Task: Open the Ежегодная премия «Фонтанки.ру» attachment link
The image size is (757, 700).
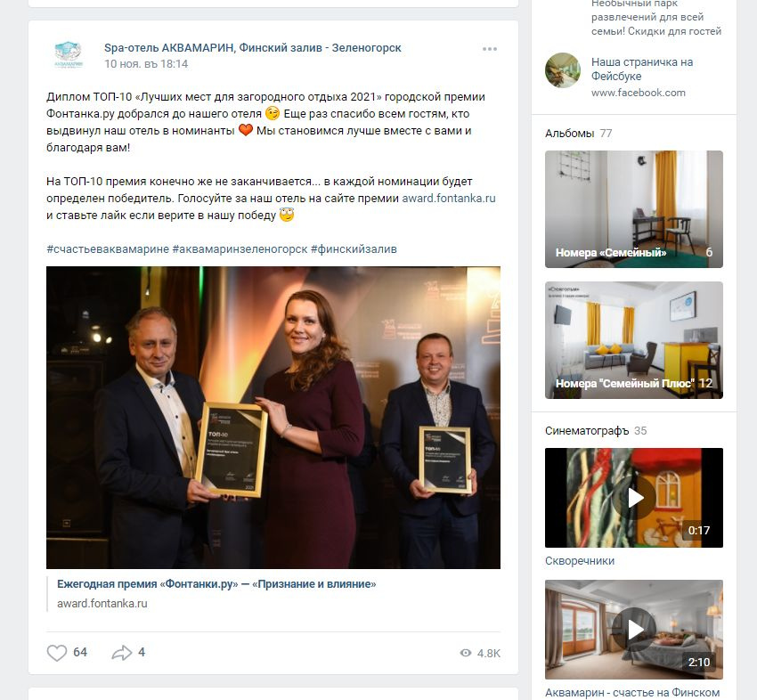Action: pyautogui.click(x=216, y=584)
